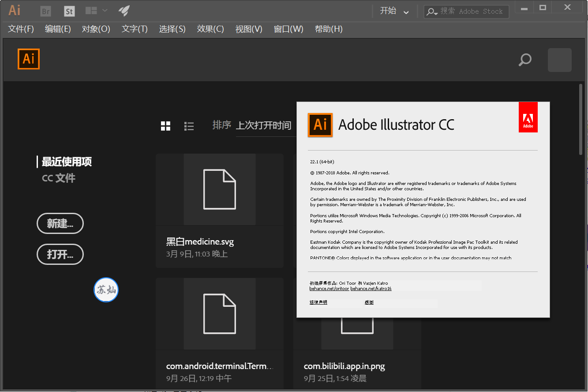The height and width of the screenshot is (392, 588).
Task: Click the 法律声明 legal notices link
Action: pos(318,302)
